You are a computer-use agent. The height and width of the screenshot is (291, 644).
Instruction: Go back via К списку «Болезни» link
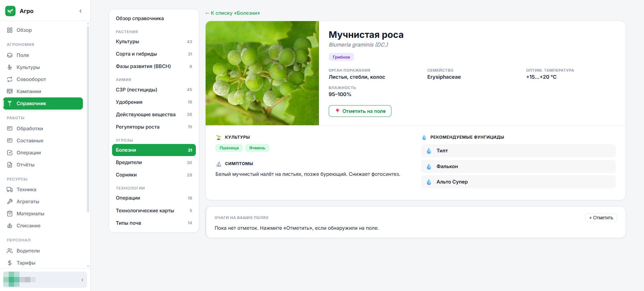[232, 13]
